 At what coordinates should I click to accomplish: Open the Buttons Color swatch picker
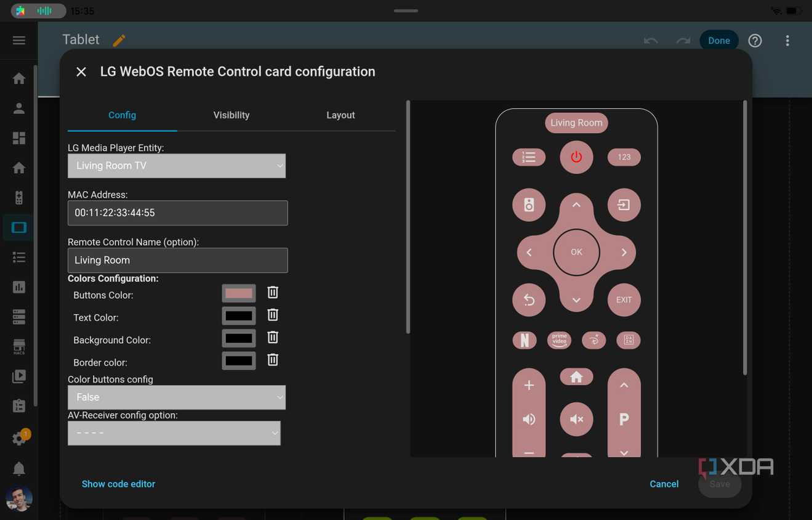(239, 293)
